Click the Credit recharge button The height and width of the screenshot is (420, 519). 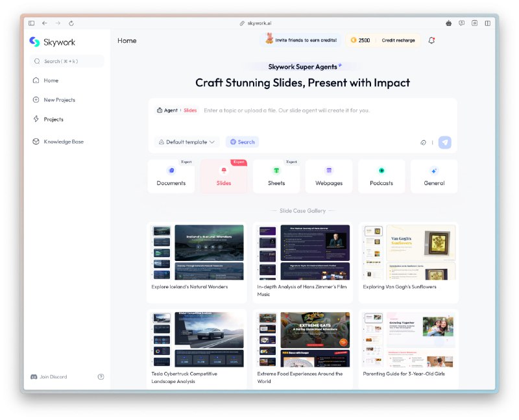(398, 40)
